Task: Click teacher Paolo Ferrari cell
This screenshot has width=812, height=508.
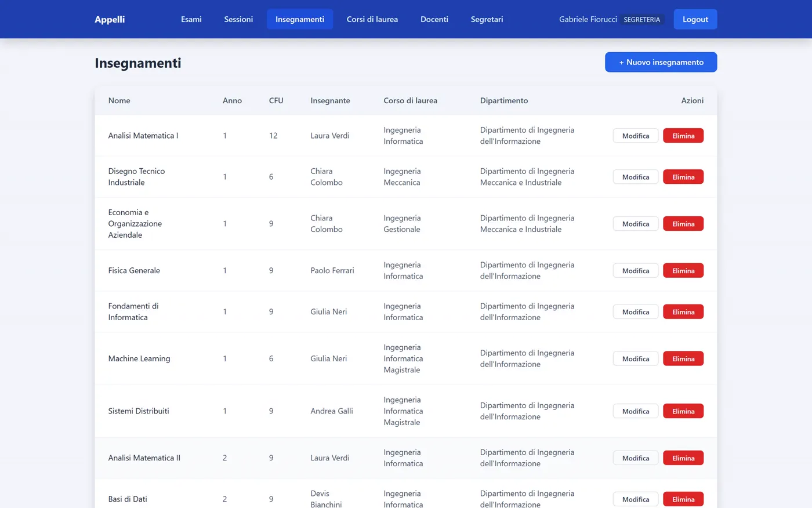Action: [332, 270]
